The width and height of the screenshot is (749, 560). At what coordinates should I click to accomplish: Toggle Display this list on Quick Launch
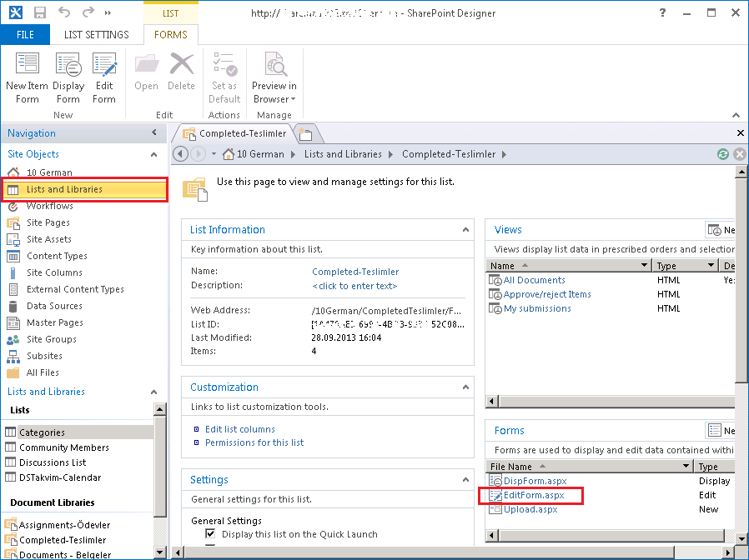[x=210, y=533]
